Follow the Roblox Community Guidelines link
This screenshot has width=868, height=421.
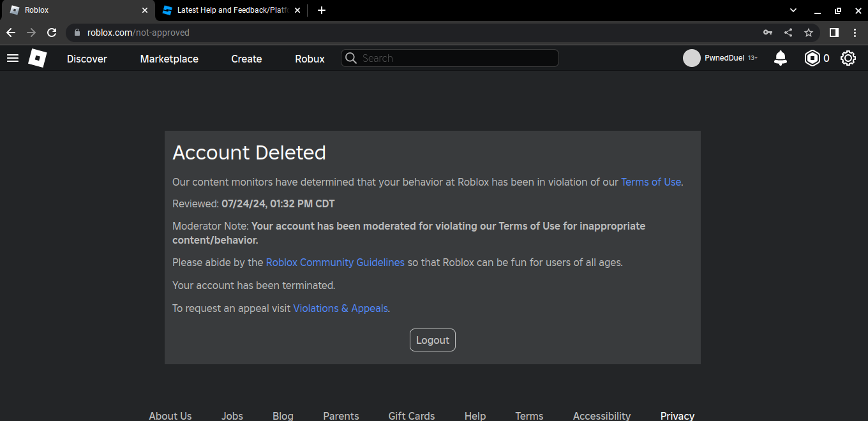pyautogui.click(x=334, y=262)
